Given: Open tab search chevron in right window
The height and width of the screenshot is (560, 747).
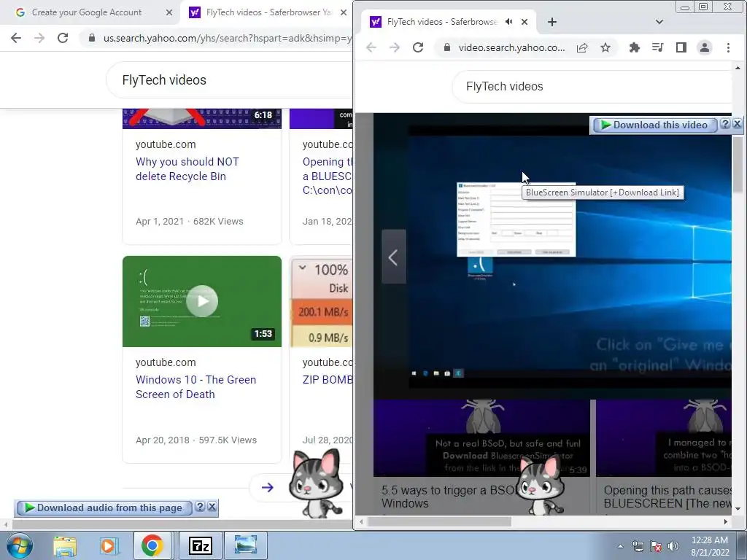Looking at the screenshot, I should coord(659,22).
